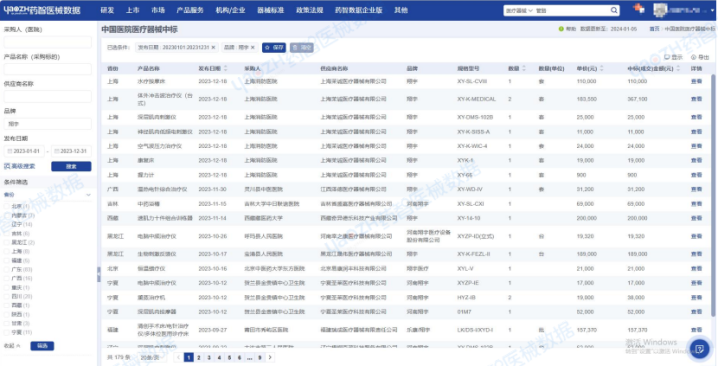Image resolution: width=718 pixels, height=366 pixels.
Task: Click the search magnifier icon in top bar
Action: click(614, 10)
